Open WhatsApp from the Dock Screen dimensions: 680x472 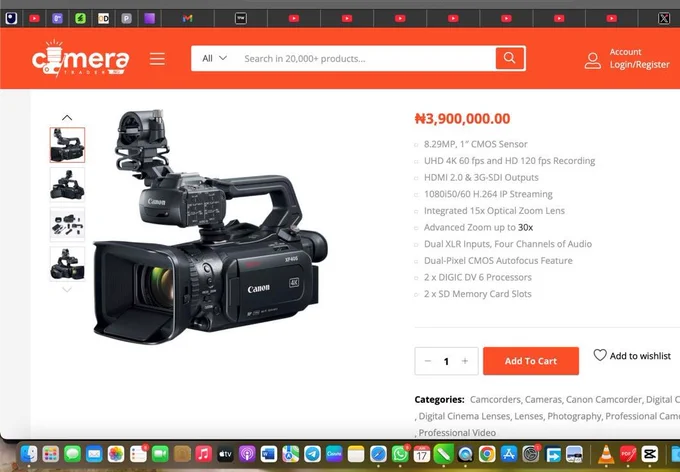click(400, 454)
